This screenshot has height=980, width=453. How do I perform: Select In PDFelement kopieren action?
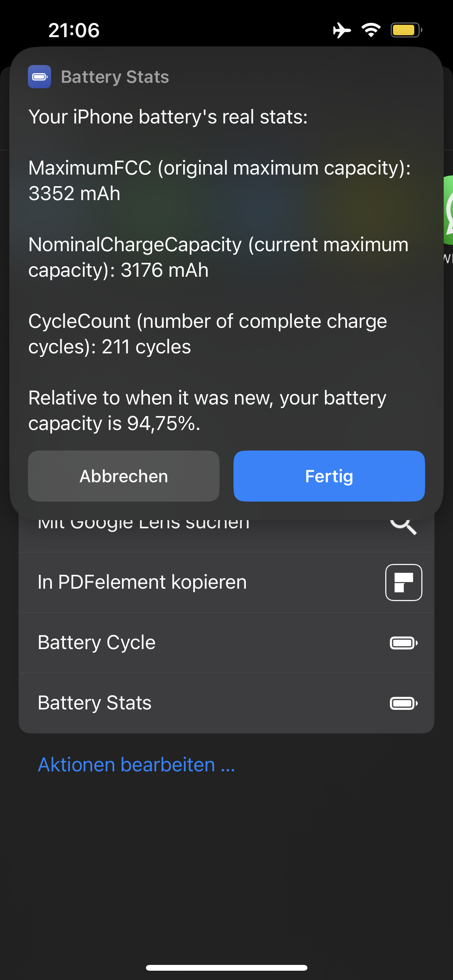tap(142, 583)
